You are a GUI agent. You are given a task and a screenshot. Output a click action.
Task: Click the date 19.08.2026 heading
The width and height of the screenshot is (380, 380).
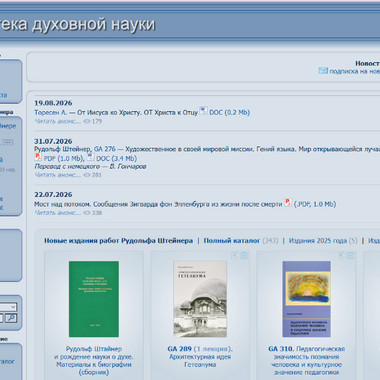53,103
